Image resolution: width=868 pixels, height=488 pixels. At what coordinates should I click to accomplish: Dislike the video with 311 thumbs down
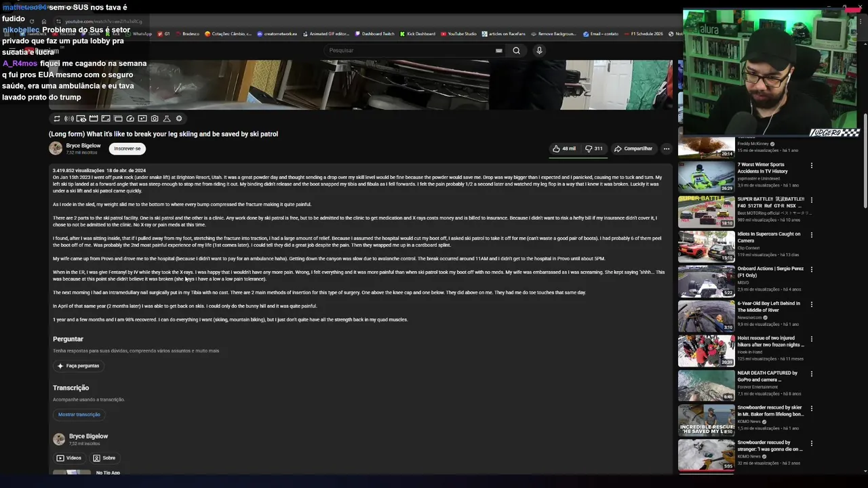click(x=593, y=148)
